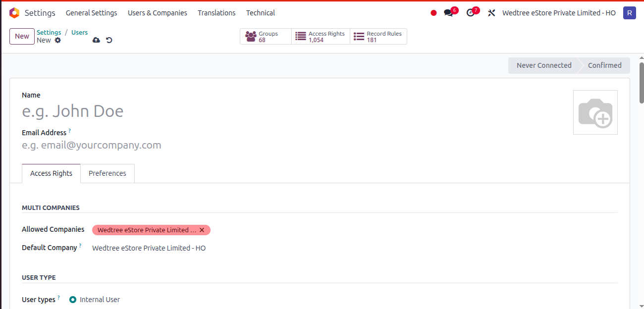Go to the Settings breadcrumb link
Viewport: 644px width, 309px height.
(49, 33)
